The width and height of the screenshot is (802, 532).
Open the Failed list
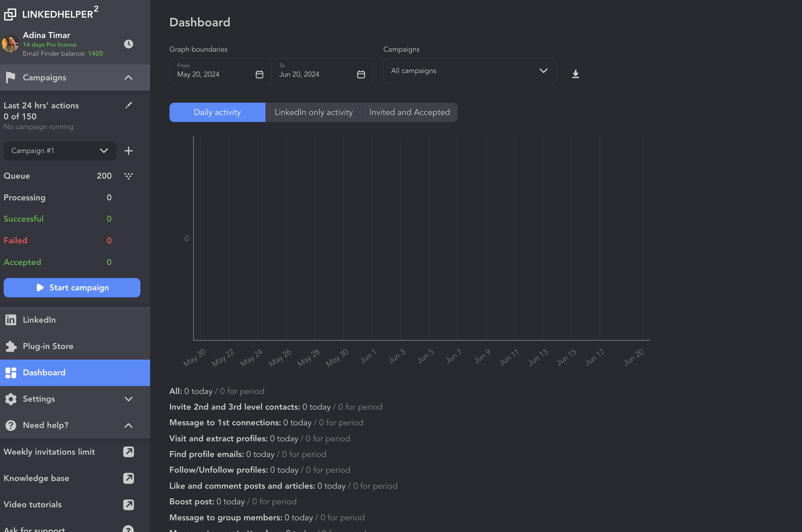[58, 241]
